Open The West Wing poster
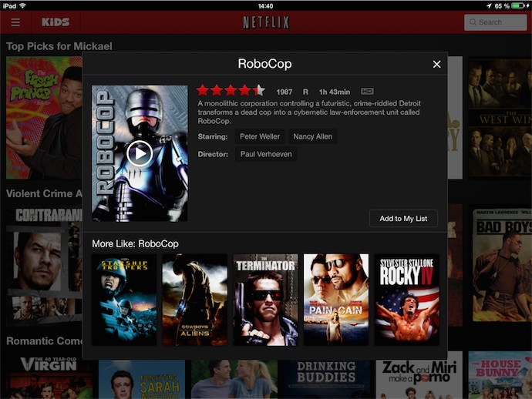532x399 pixels. tap(500, 118)
